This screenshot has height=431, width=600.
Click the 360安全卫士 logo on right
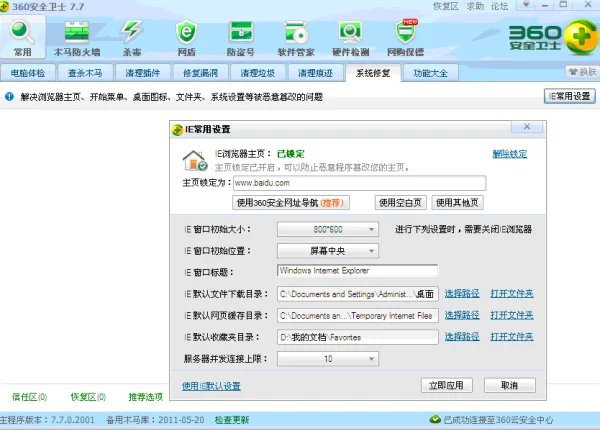point(553,38)
